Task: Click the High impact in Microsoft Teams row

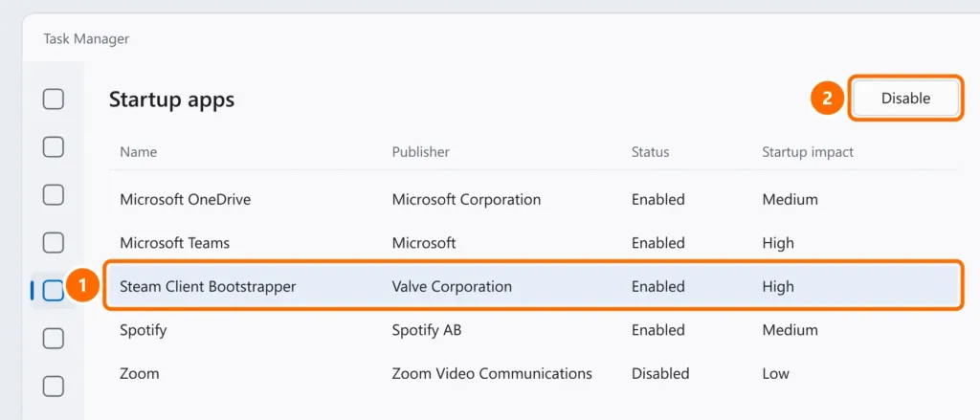Action: (778, 242)
